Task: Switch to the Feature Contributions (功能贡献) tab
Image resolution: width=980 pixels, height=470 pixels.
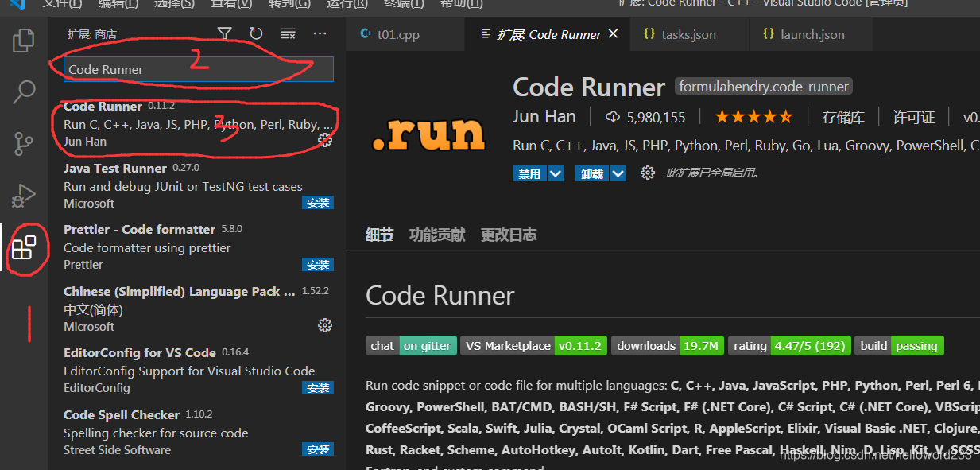Action: tap(437, 235)
